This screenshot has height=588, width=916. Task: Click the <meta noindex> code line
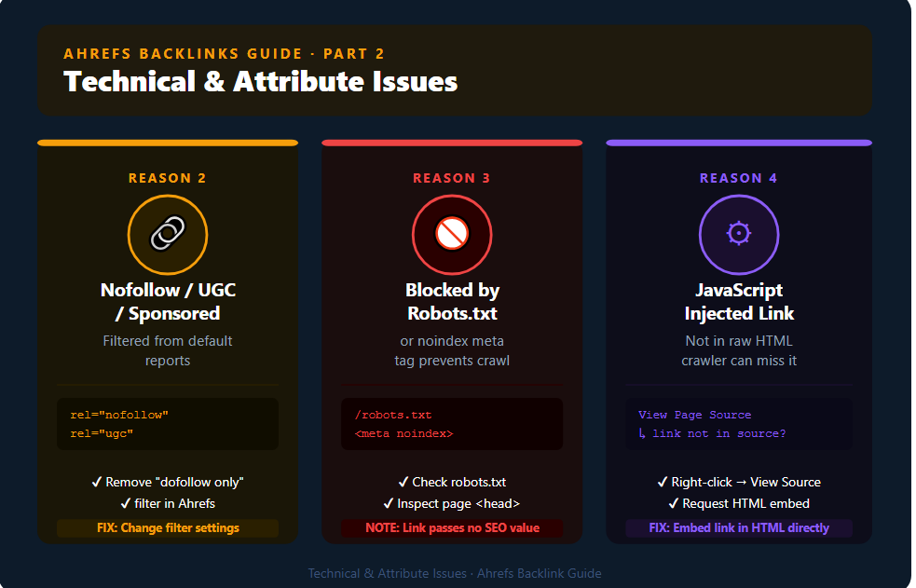(403, 433)
